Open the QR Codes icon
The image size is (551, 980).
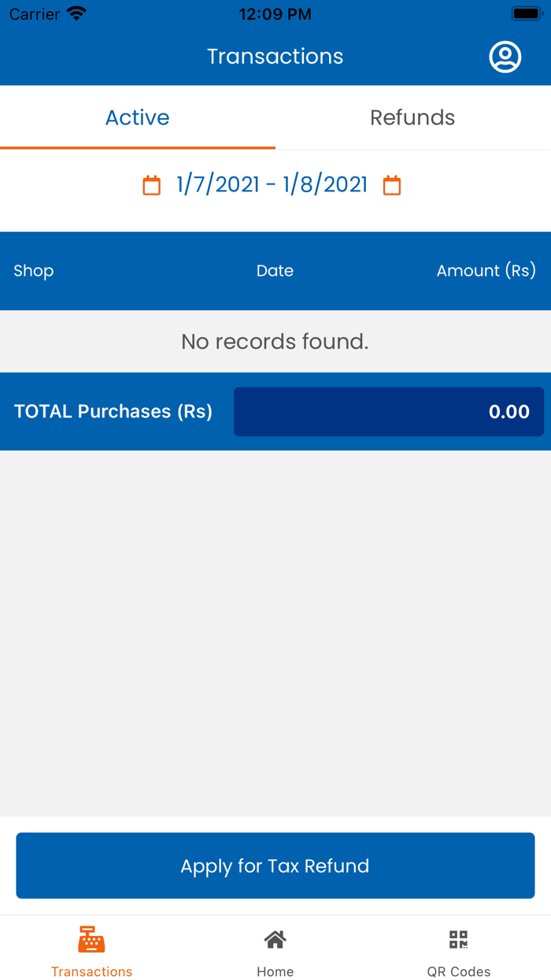tap(459, 938)
